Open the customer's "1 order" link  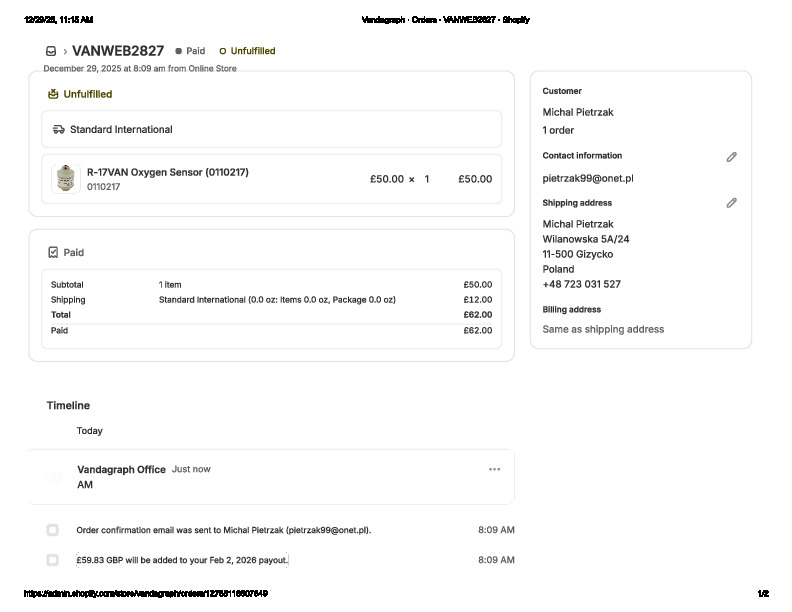[558, 131]
